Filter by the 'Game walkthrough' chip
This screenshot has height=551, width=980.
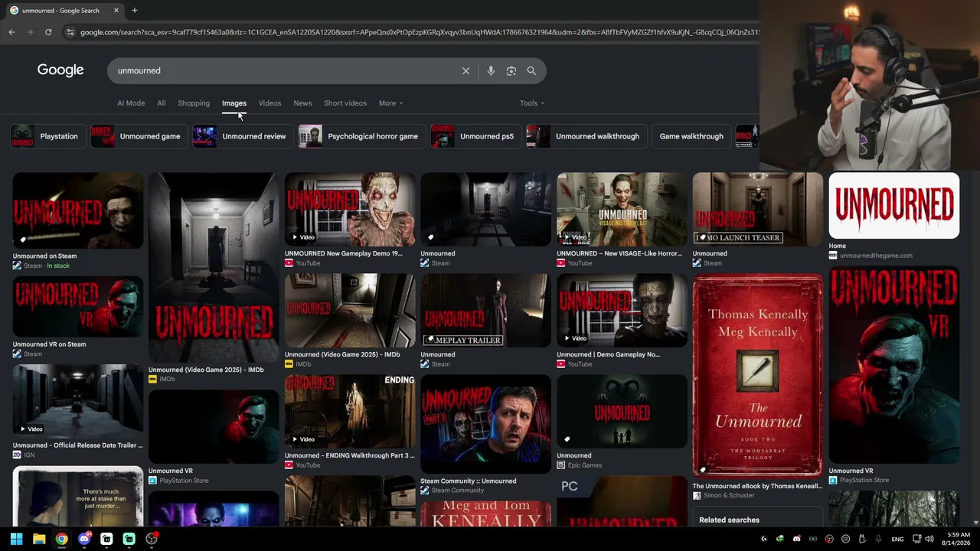(x=691, y=136)
